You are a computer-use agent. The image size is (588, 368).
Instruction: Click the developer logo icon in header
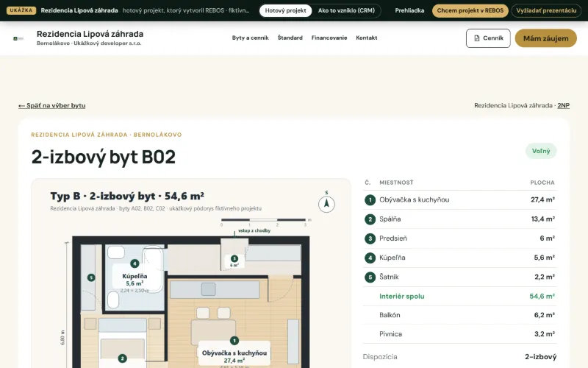pyautogui.click(x=18, y=38)
